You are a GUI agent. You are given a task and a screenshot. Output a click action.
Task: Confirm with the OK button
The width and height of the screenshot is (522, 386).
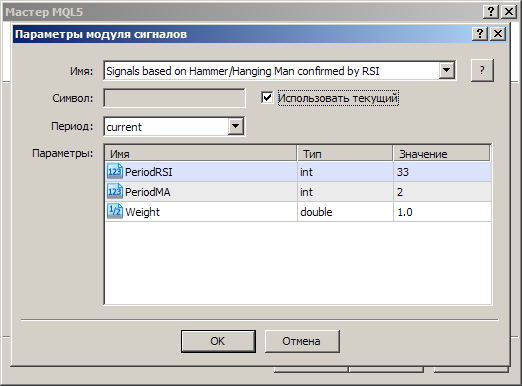[218, 341]
